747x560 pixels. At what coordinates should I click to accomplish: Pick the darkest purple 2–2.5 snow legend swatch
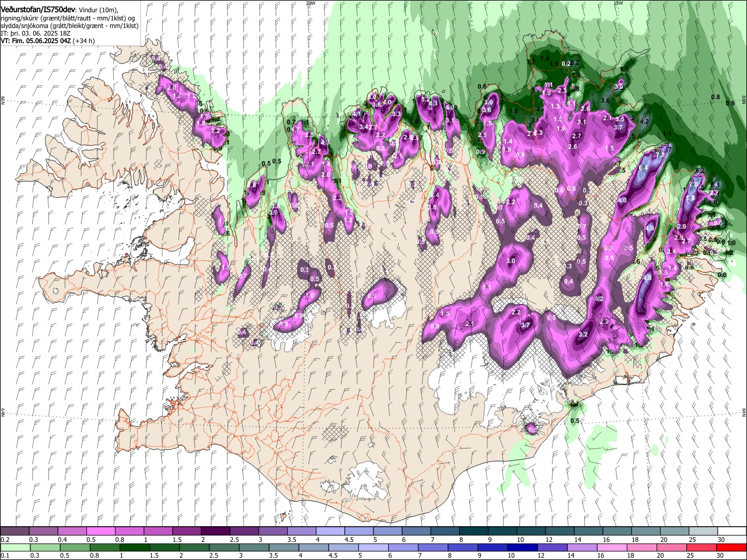[x=215, y=531]
